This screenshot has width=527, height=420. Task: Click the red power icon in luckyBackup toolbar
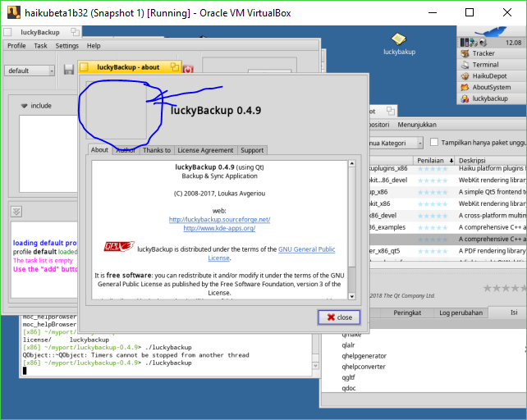(x=188, y=69)
